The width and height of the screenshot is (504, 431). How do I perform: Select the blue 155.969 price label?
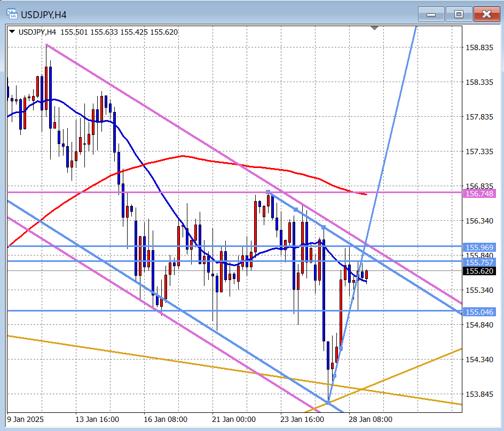tap(479, 248)
